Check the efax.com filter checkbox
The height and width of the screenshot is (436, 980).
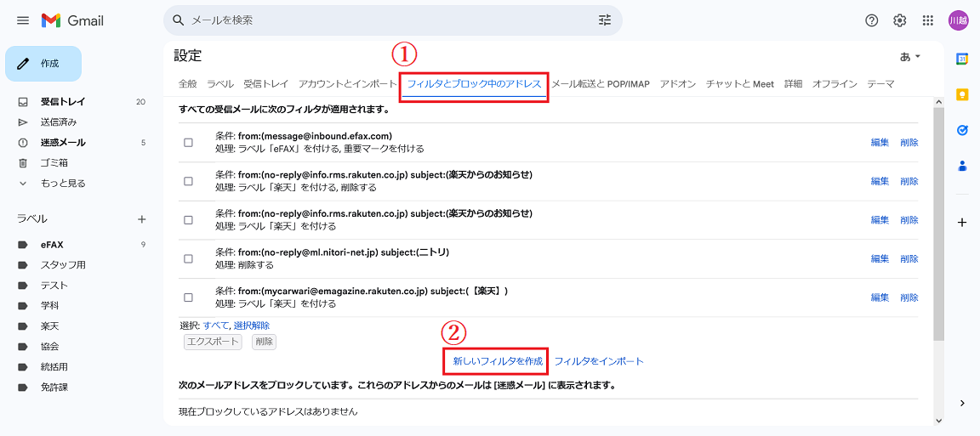tap(188, 142)
